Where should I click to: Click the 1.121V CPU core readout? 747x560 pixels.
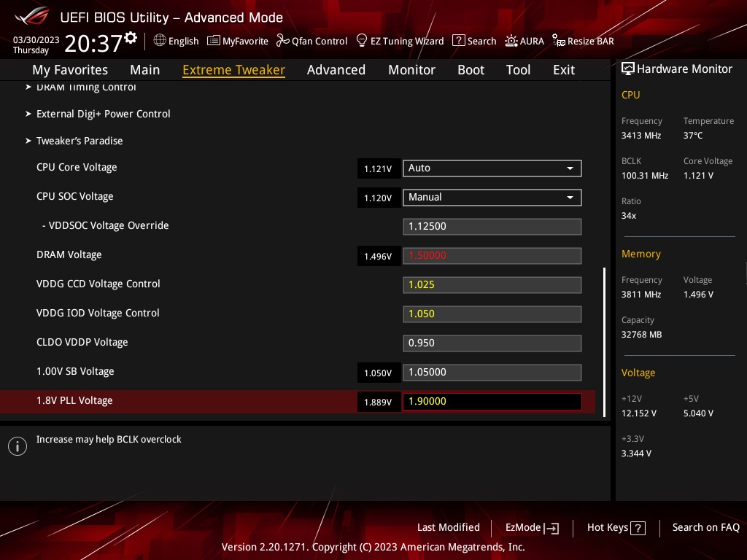click(379, 168)
